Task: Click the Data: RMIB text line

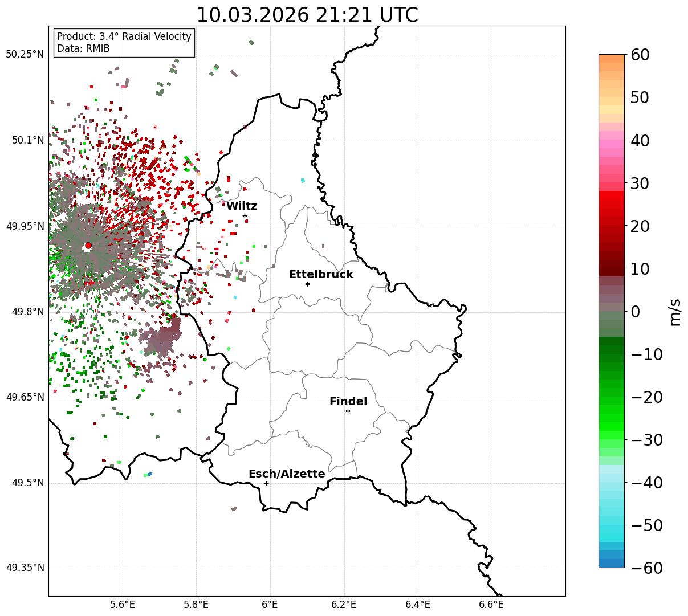Action: click(x=83, y=49)
